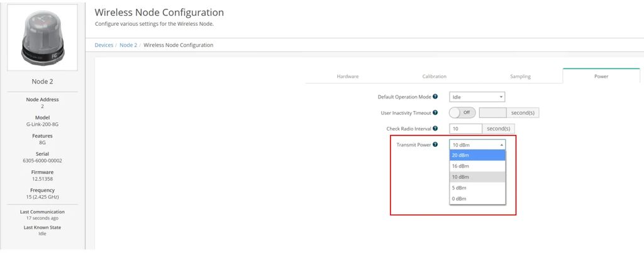Image resolution: width=644 pixels, height=253 pixels.
Task: Open the Default Operation Mode dropdown
Action: pos(477,97)
